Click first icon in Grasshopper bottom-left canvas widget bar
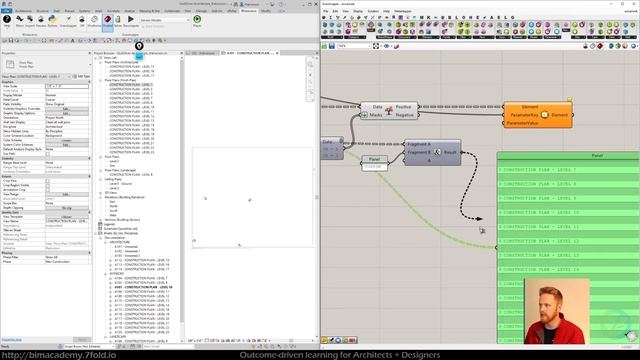Screen dimensions: 640x360 324,340
